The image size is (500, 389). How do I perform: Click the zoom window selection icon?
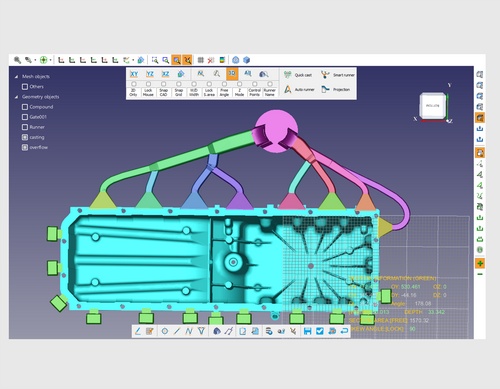[x=155, y=60]
